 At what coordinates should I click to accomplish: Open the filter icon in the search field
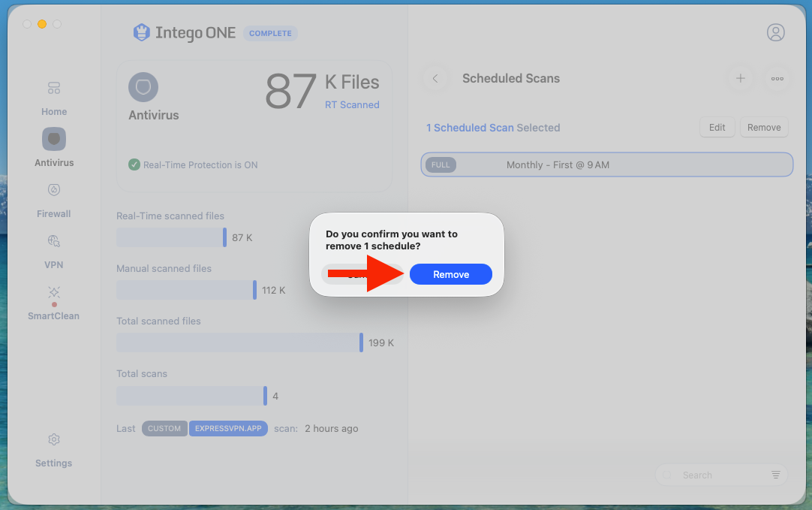[x=775, y=475]
